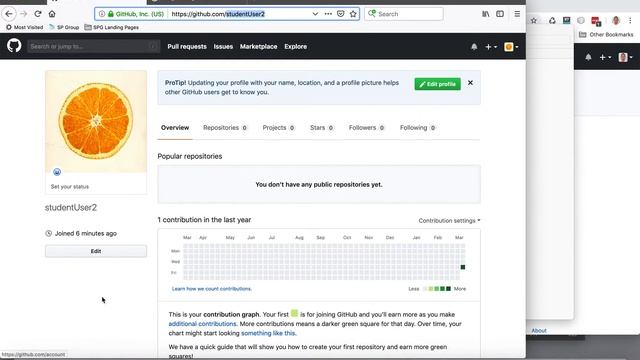The width and height of the screenshot is (640, 360).
Task: Bookmark this page with the star icon
Action: [x=353, y=14]
